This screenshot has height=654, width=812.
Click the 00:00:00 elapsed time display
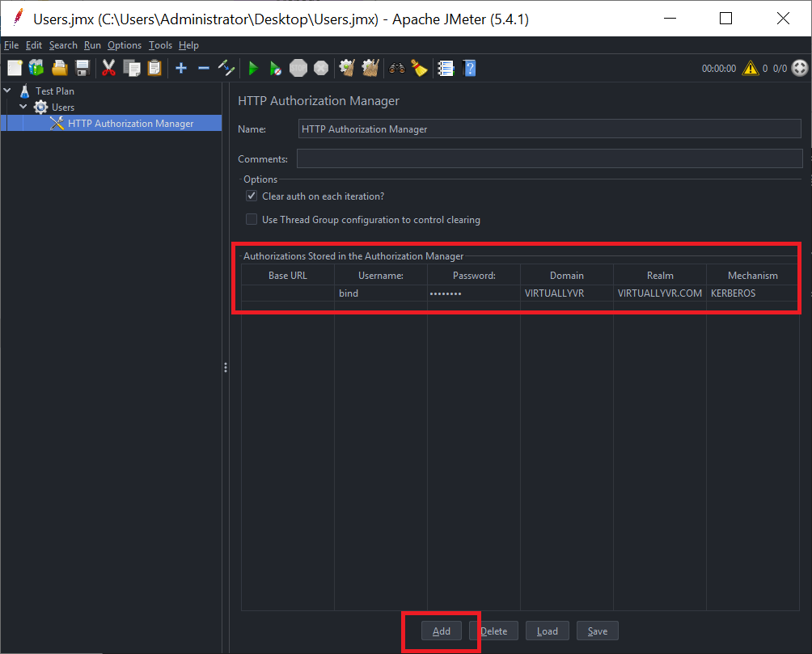(719, 69)
